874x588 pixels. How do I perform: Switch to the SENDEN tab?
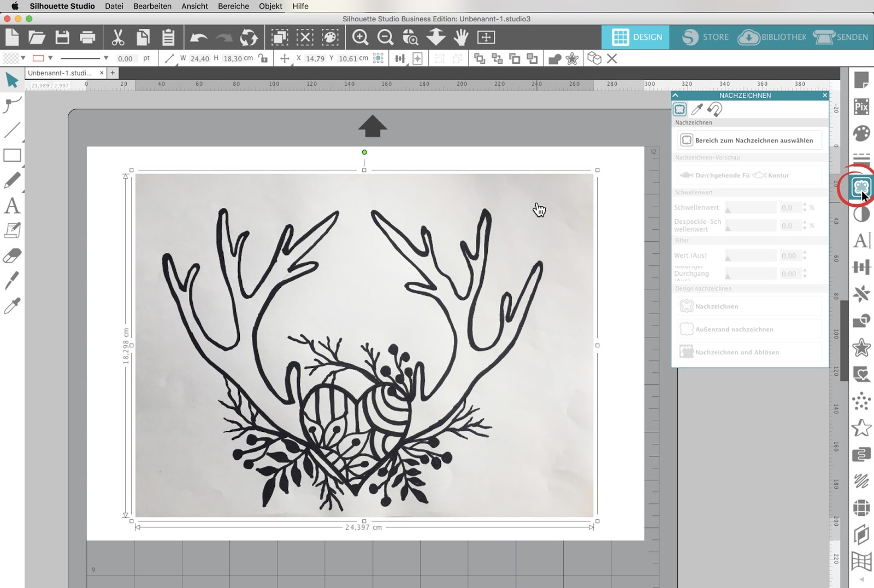point(841,37)
